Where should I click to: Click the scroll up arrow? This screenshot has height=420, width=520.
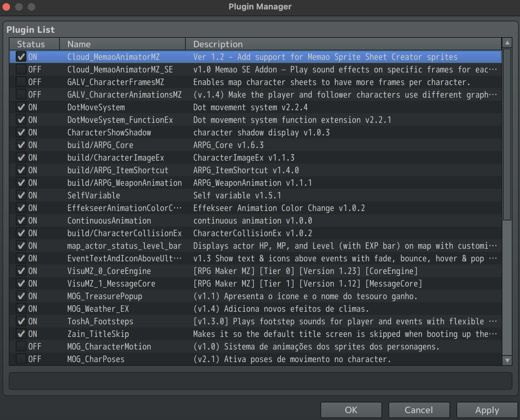[x=507, y=43]
